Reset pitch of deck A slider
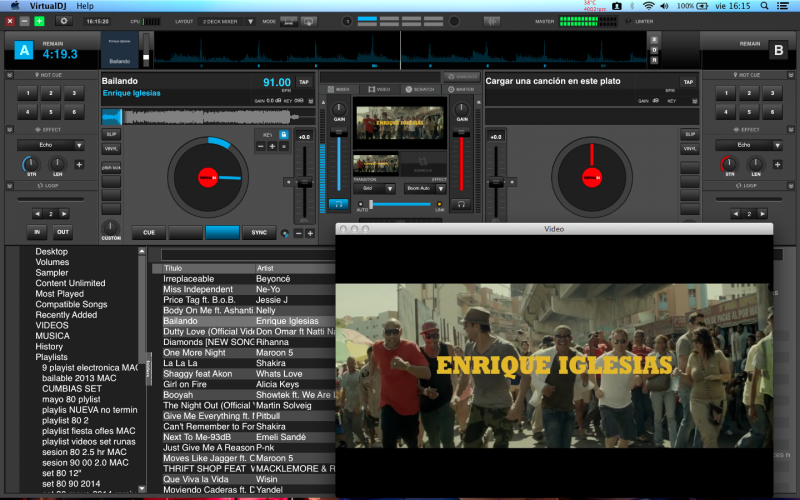Screen dimensions: 800x500 [x=288, y=182]
